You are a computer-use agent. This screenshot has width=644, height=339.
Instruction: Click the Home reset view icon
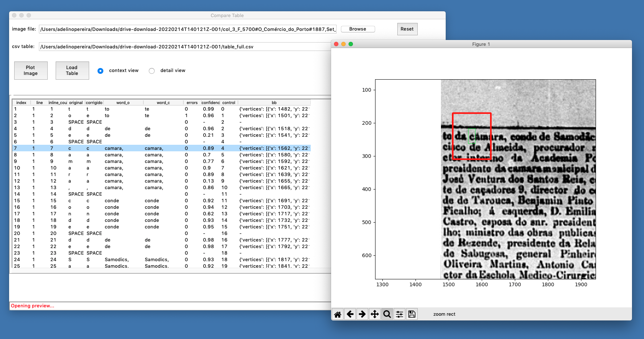[338, 314]
